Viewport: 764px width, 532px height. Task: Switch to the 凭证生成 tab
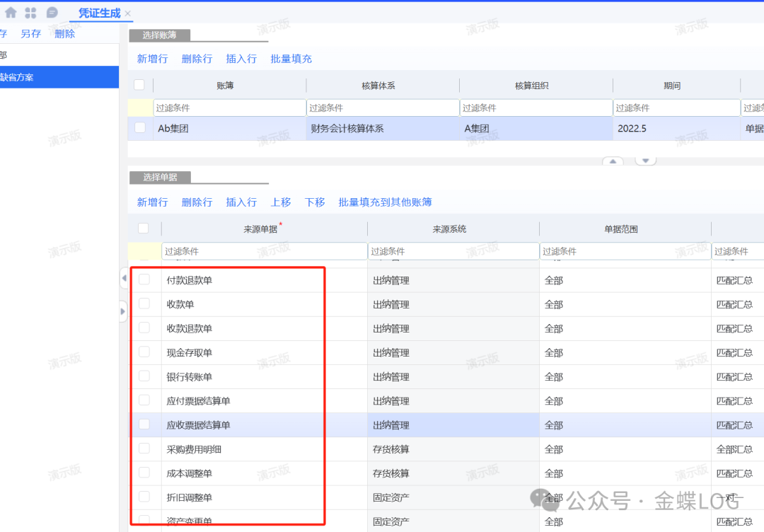coord(99,13)
